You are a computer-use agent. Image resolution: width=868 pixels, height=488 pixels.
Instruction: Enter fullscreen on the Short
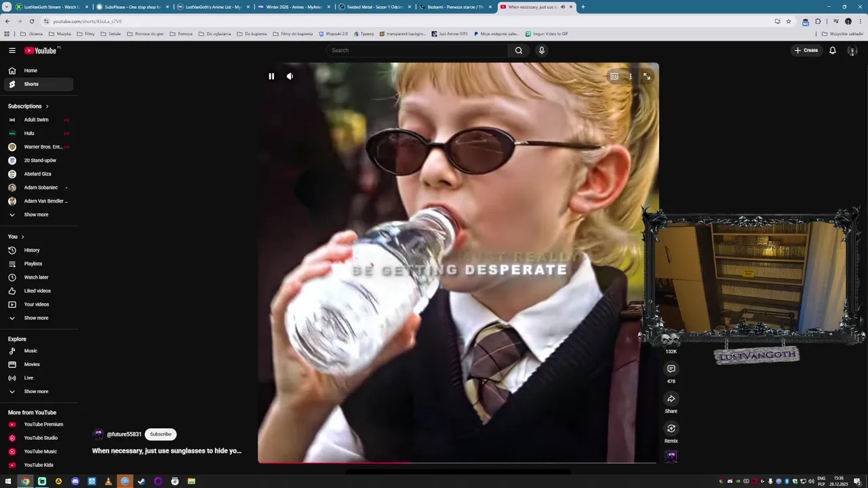coord(647,77)
